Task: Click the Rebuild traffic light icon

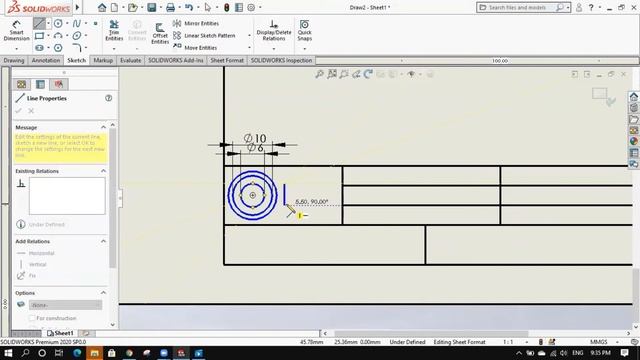Action: 227,7
